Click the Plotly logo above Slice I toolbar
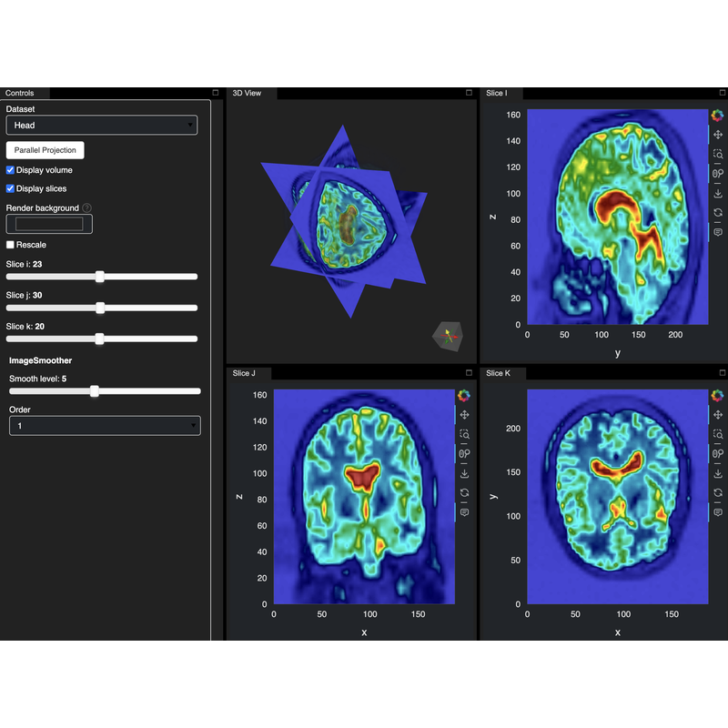This screenshot has height=728, width=728. 719,115
